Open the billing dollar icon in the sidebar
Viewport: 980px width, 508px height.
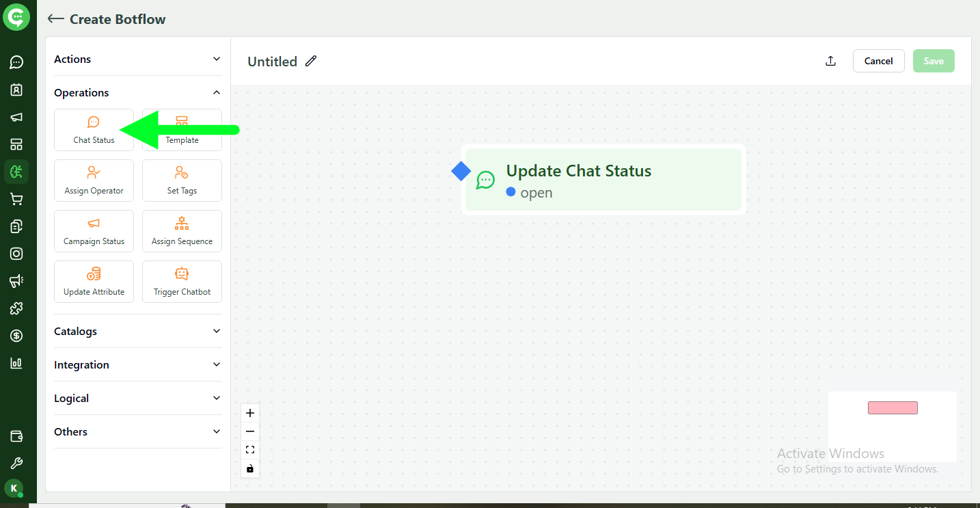(x=16, y=336)
